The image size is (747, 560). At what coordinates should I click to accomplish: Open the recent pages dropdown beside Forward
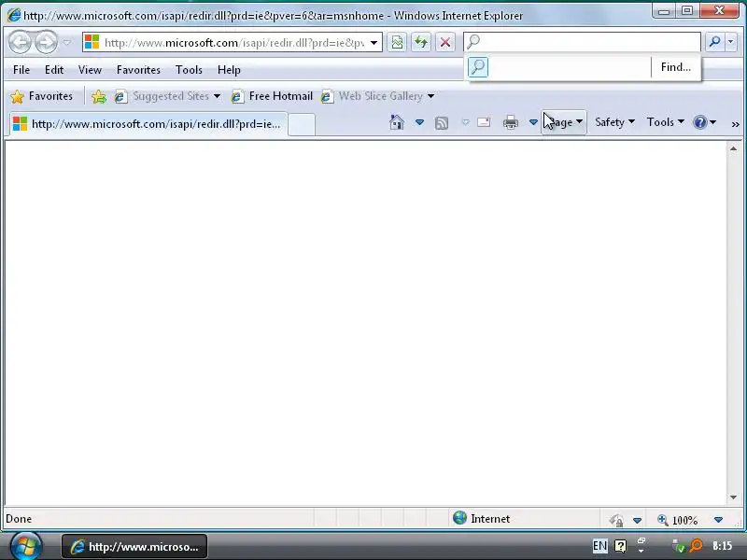[67, 42]
